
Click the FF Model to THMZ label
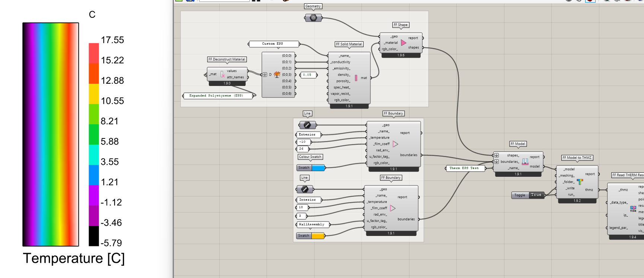(x=577, y=158)
